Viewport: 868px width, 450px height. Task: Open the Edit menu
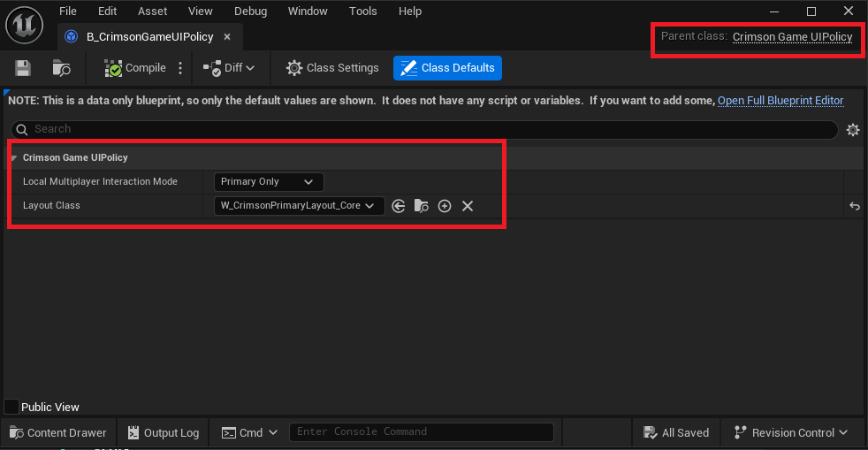click(x=107, y=11)
